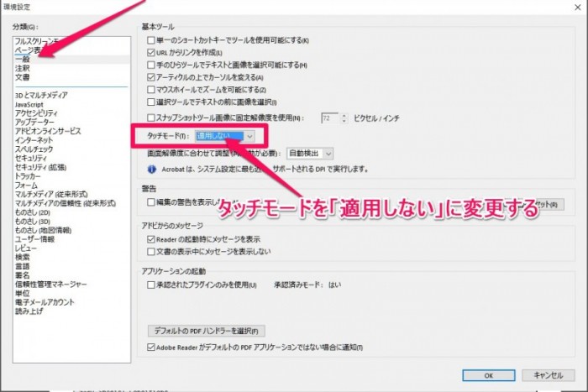Screen dimensions: 588x392
Task: Select 読み上げ category
Action: [x=29, y=311]
